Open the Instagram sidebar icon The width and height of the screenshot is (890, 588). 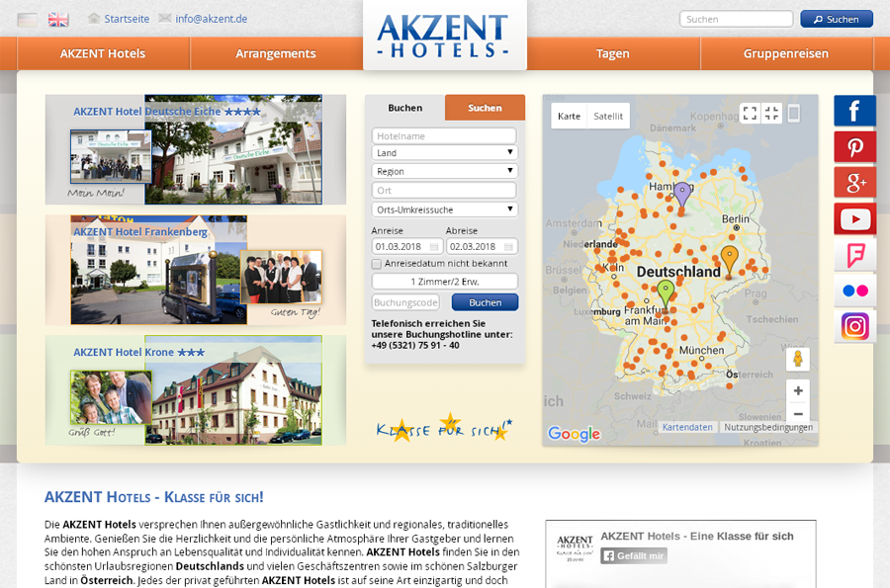(854, 326)
